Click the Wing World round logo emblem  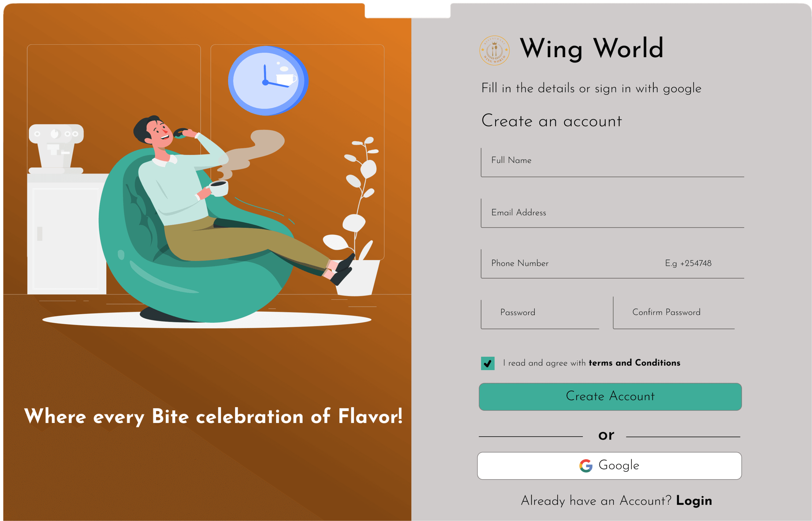tap(494, 50)
